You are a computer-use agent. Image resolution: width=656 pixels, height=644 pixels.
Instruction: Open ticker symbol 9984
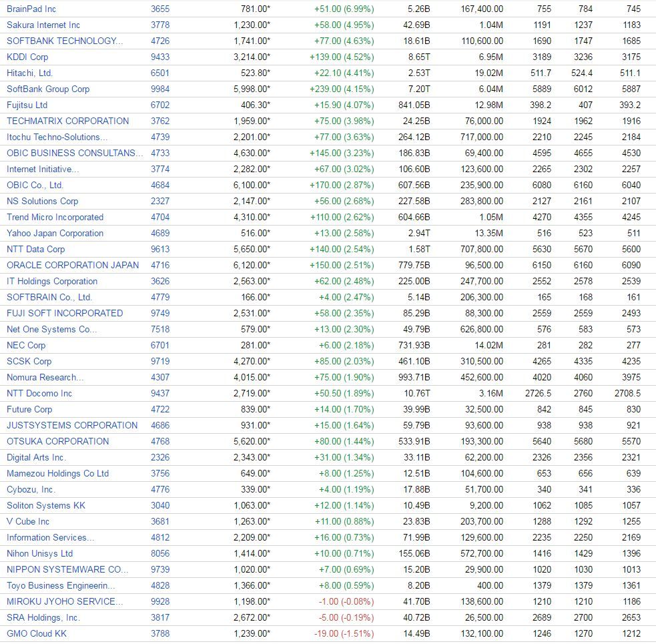coord(160,89)
